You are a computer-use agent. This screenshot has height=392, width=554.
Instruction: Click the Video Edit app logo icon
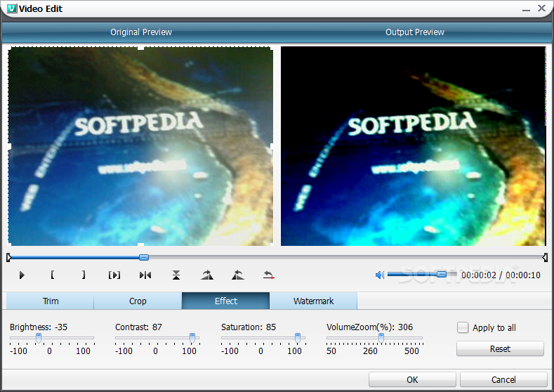coord(12,8)
